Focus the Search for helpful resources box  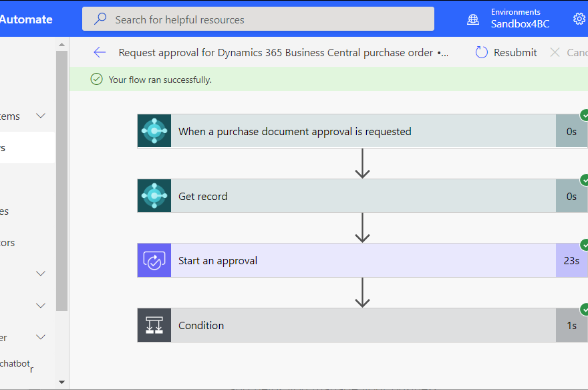[258, 19]
